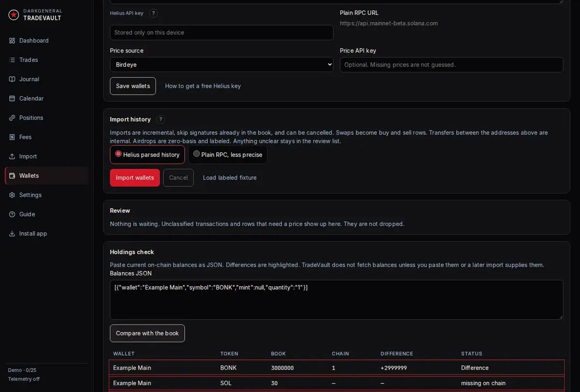The width and height of the screenshot is (580, 392).
Task: Open the Price source Birdeye dropdown
Action: click(x=221, y=65)
